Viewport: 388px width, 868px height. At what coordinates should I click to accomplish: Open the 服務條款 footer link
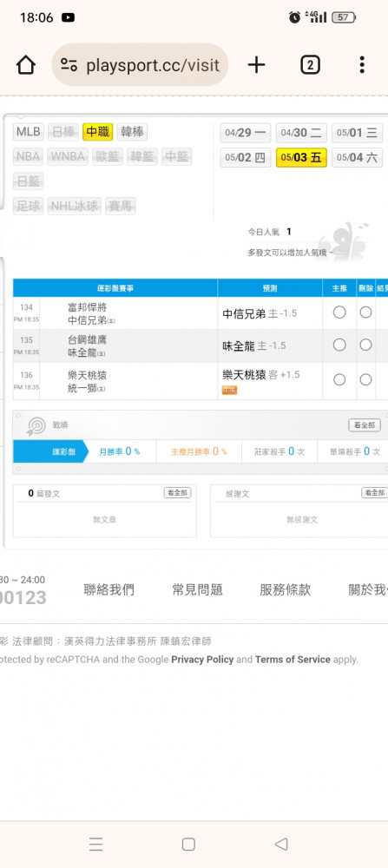point(285,589)
